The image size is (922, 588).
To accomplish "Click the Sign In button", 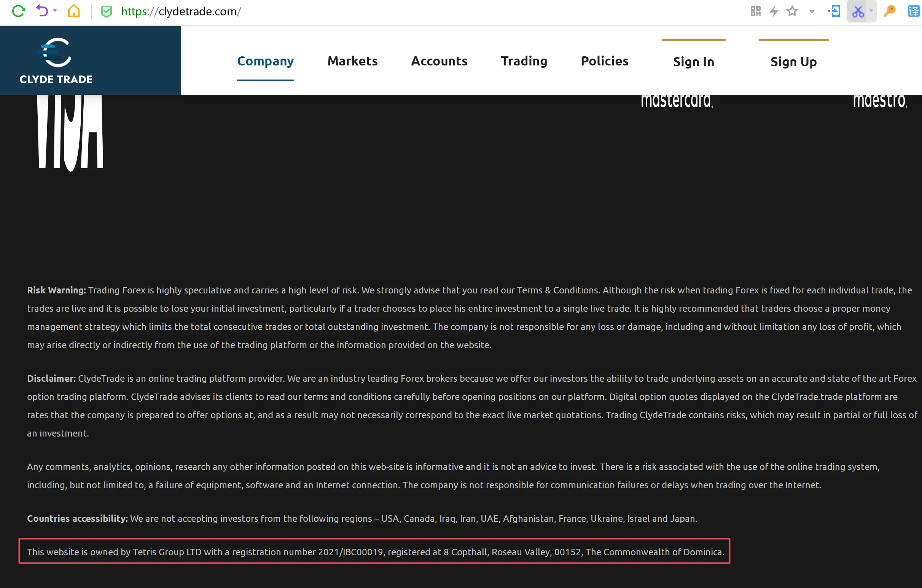I will 693,61.
